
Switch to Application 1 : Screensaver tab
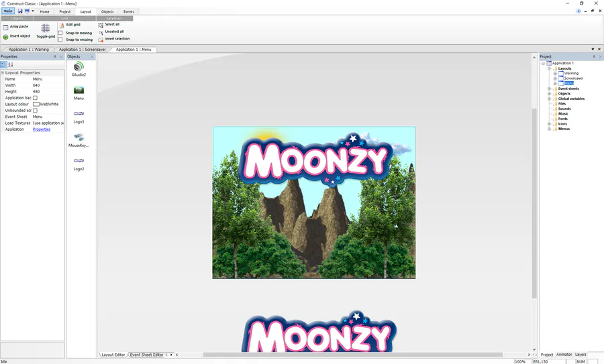(x=83, y=50)
